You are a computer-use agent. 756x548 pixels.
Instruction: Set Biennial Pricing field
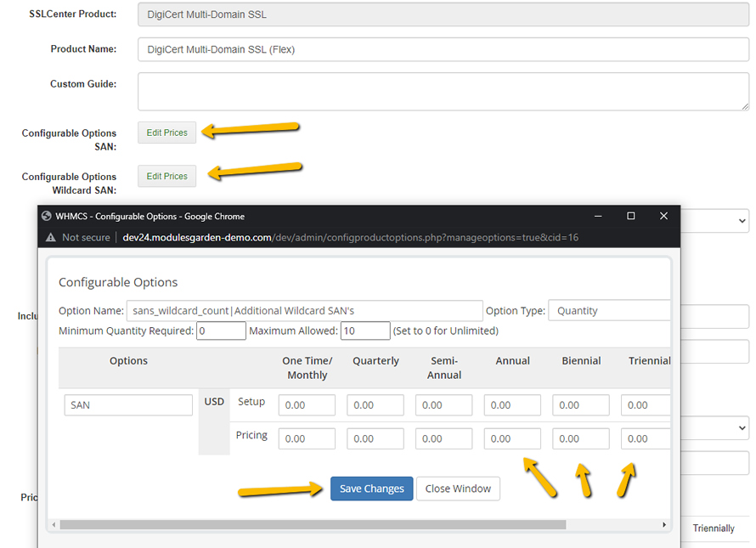point(580,438)
